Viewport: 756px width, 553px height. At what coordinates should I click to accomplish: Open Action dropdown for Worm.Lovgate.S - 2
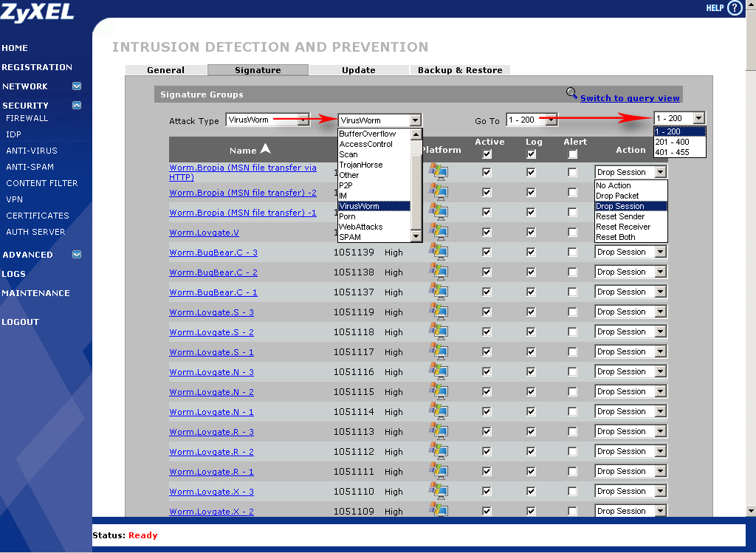[630, 332]
